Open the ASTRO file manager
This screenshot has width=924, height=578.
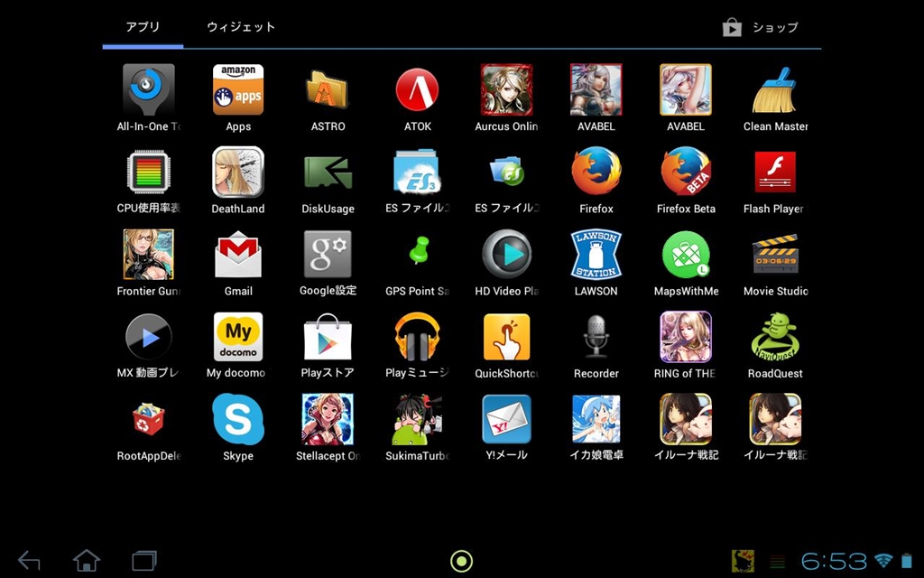coord(328,89)
